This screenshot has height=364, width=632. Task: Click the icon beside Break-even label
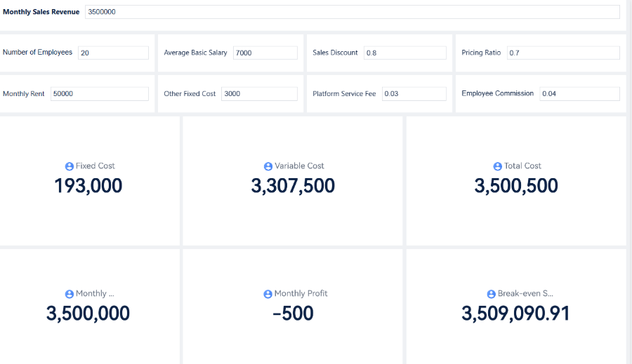(x=492, y=294)
